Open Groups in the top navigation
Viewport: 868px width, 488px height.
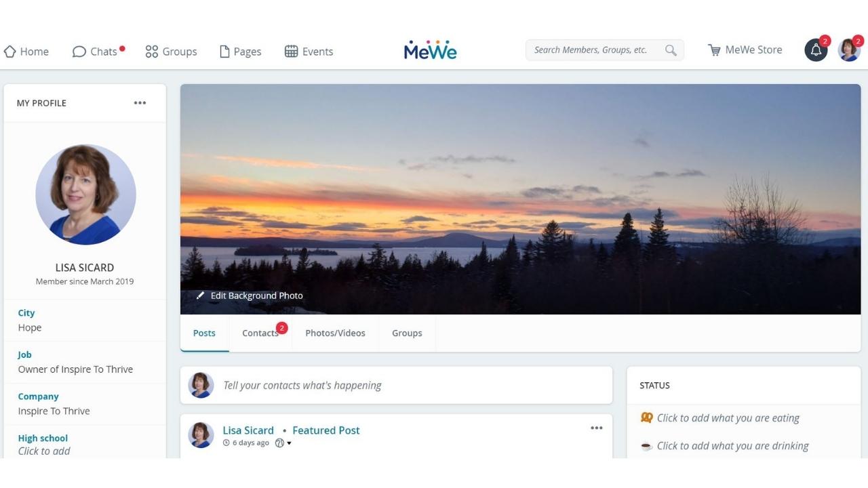171,52
